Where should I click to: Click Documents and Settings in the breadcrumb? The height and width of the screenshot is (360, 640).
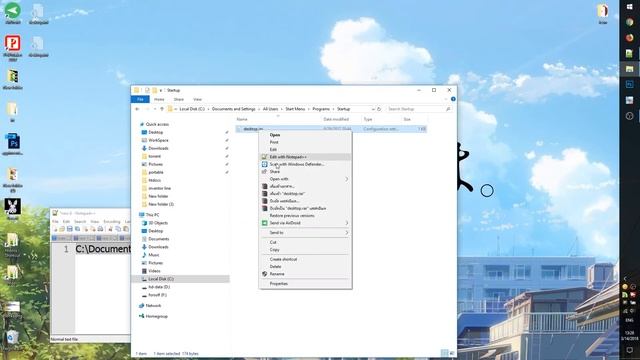233,109
